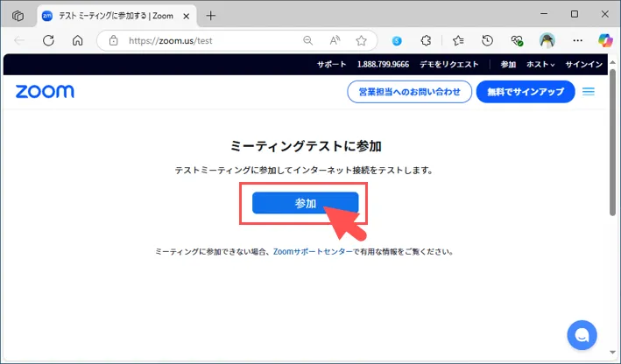Click 営業担当へのお問い合わせ button
This screenshot has width=621, height=364.
point(410,92)
